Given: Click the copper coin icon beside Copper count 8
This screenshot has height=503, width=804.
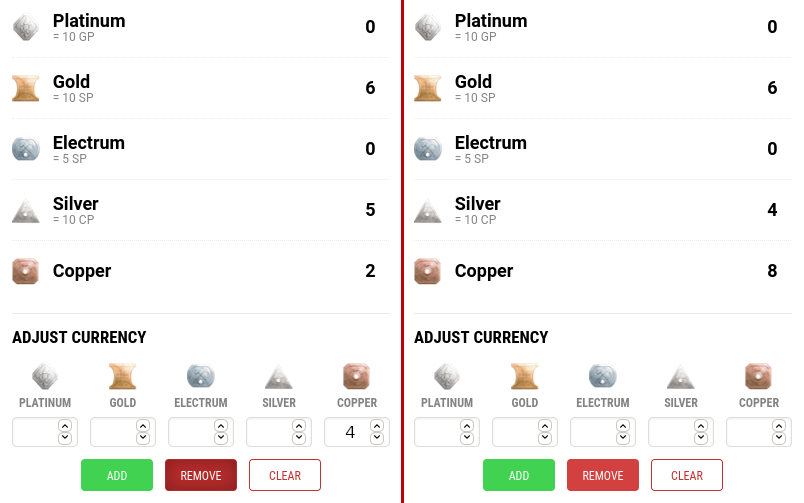Looking at the screenshot, I should (428, 271).
